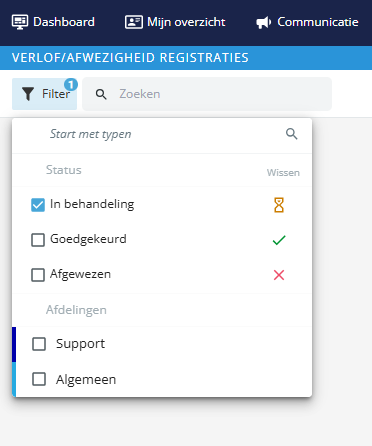Open the Dashboard menu item

(x=53, y=22)
